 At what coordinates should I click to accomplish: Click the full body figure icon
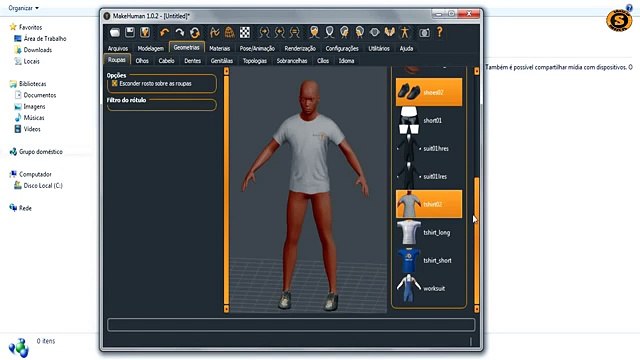click(x=404, y=32)
